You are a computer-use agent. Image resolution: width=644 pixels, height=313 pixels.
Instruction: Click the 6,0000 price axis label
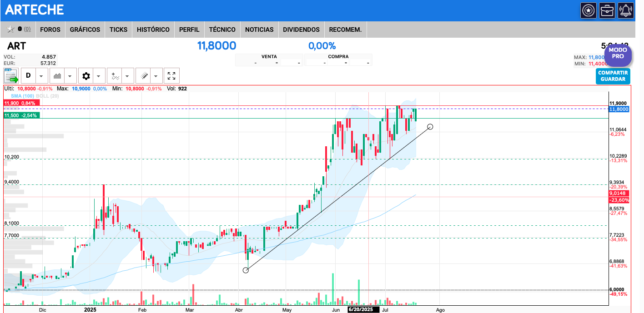(x=617, y=289)
